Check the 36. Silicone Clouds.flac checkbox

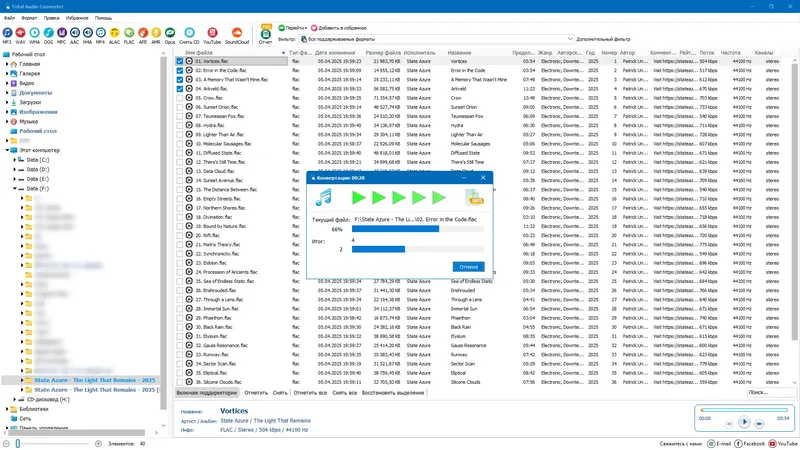coord(180,382)
